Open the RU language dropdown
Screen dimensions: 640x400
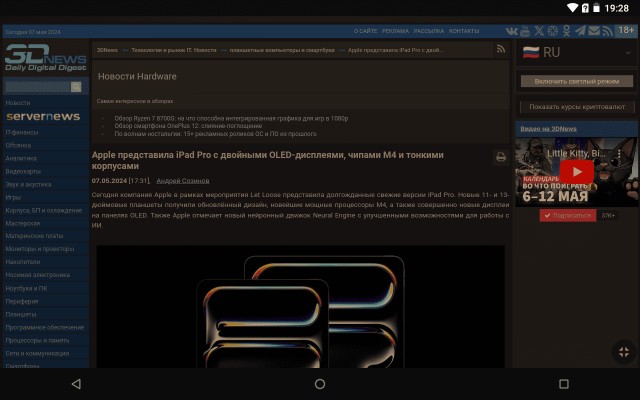[576, 53]
